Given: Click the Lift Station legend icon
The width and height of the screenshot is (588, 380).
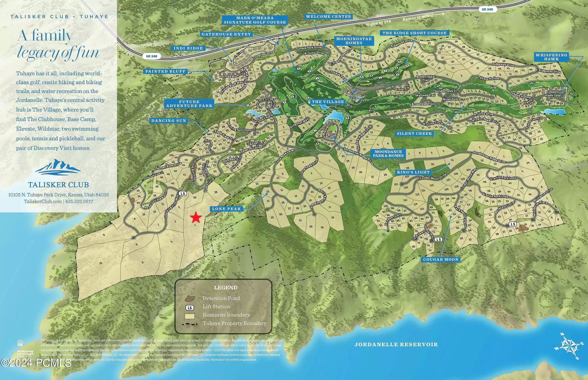Looking at the screenshot, I should coord(190,307).
